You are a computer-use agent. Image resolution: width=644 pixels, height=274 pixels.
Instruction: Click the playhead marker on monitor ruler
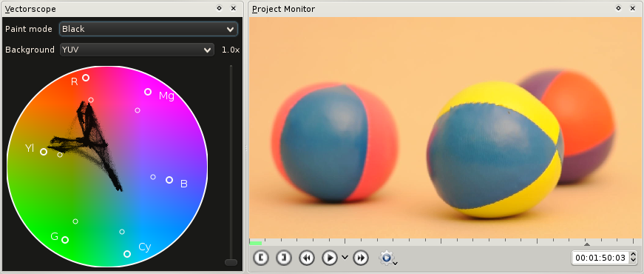tap(587, 244)
